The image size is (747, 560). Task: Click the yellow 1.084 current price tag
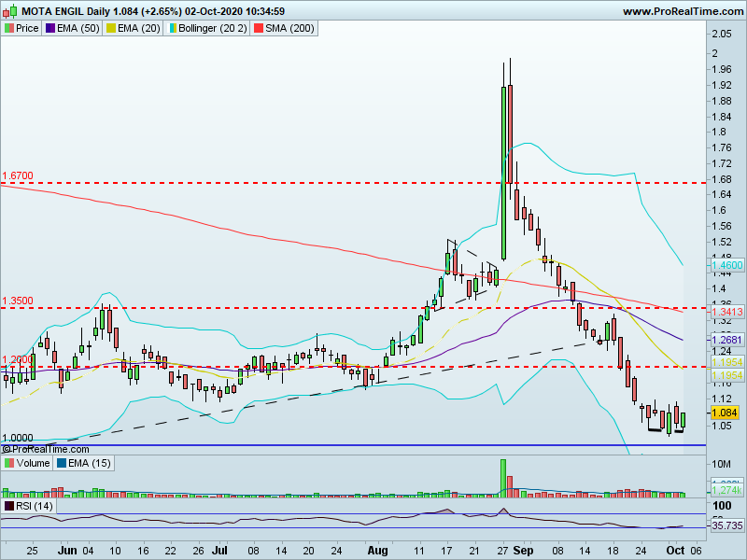tap(725, 413)
